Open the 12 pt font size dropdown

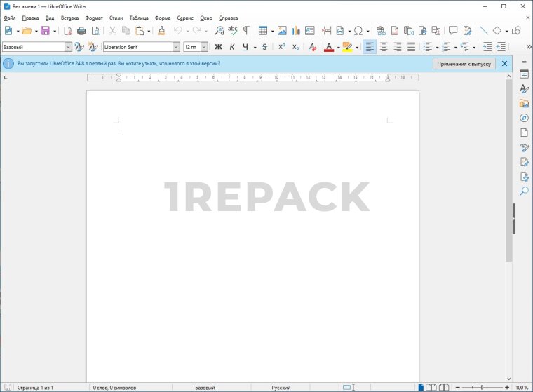[x=204, y=47]
